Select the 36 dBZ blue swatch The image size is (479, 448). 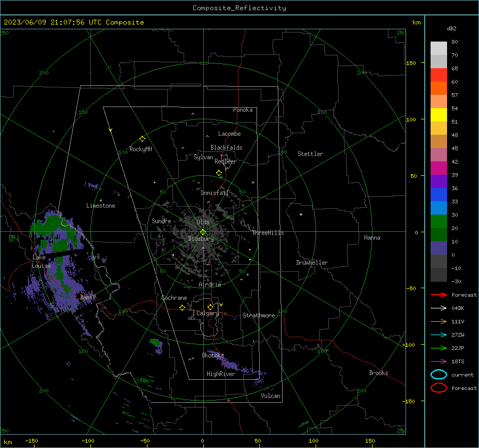439,194
